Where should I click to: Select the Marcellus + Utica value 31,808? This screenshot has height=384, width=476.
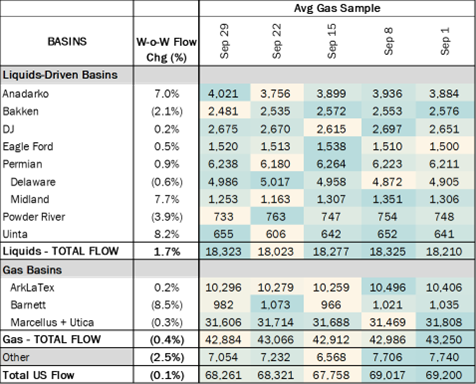[444, 322]
